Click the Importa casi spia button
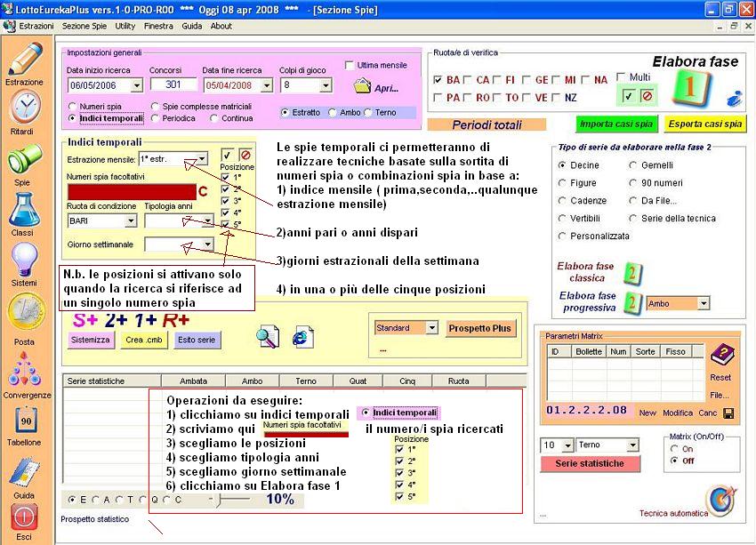 point(616,124)
